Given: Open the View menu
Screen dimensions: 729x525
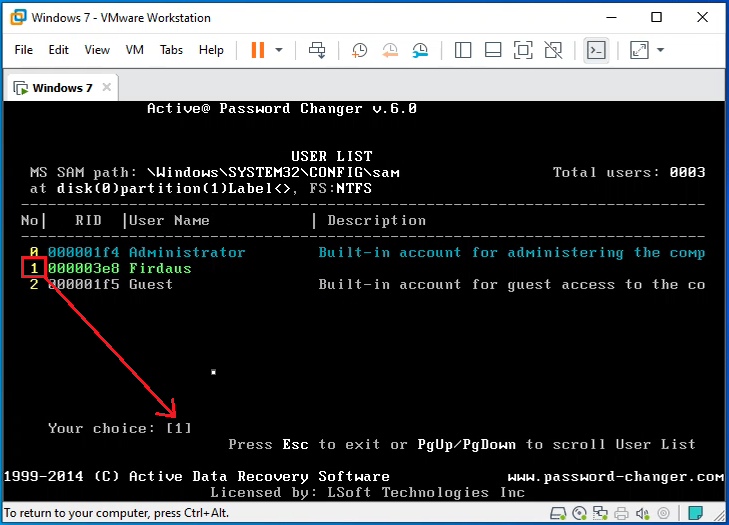Looking at the screenshot, I should pos(97,50).
